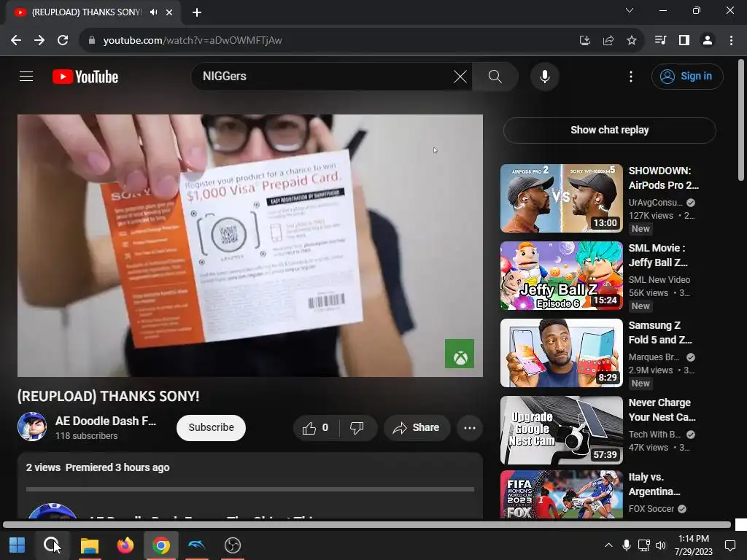Screen dimensions: 747x560
Task: Open a new tab with plus
Action: 197,12
